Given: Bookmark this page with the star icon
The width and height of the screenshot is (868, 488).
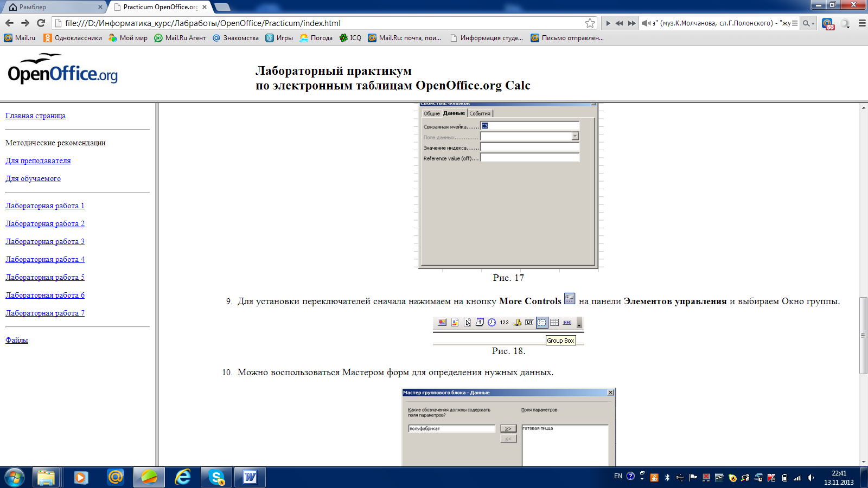Looking at the screenshot, I should 590,23.
